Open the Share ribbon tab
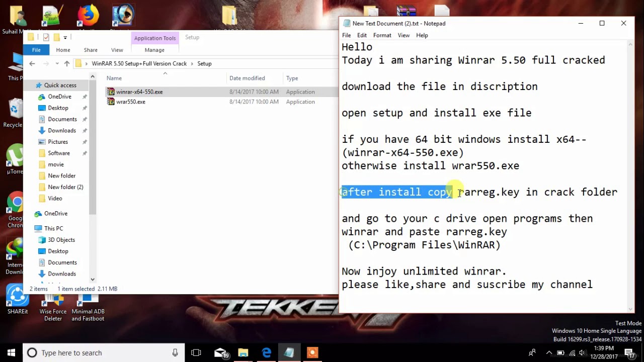The height and width of the screenshot is (362, 644). point(91,50)
